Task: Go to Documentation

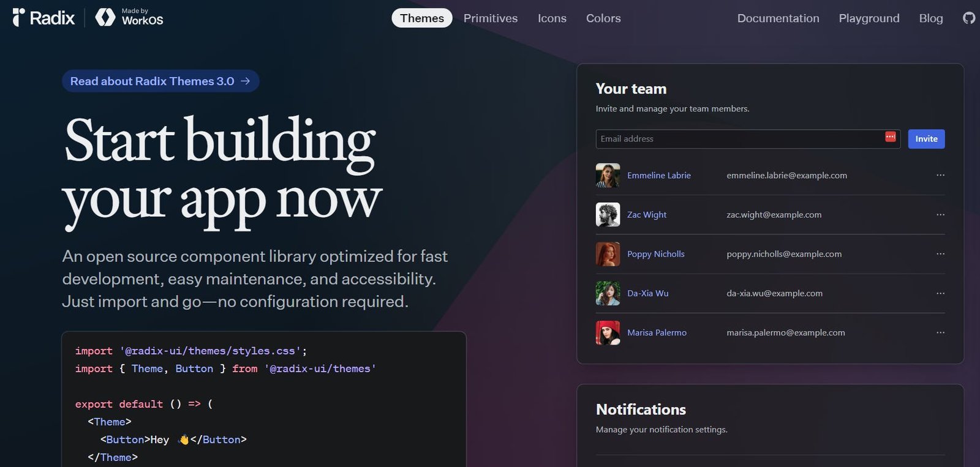Action: (x=778, y=18)
